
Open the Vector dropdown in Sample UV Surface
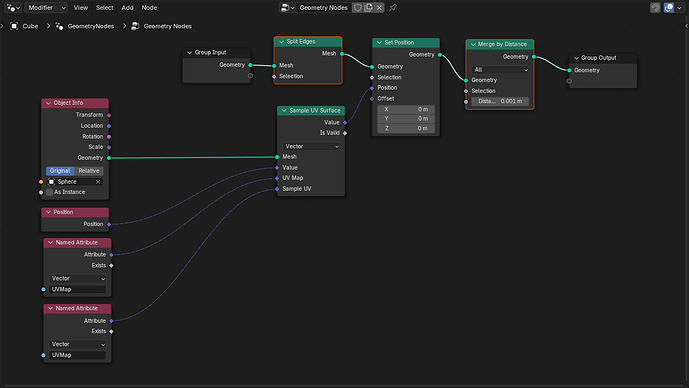click(x=311, y=146)
